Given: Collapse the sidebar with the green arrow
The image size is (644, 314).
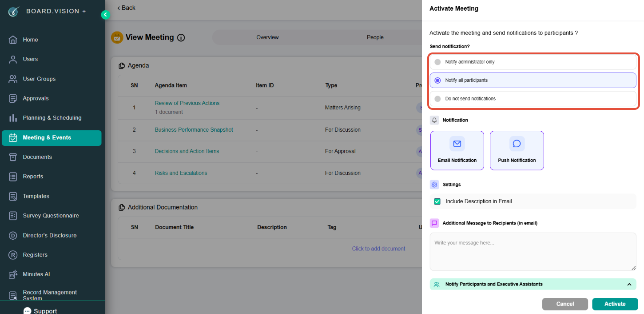Looking at the screenshot, I should [105, 15].
